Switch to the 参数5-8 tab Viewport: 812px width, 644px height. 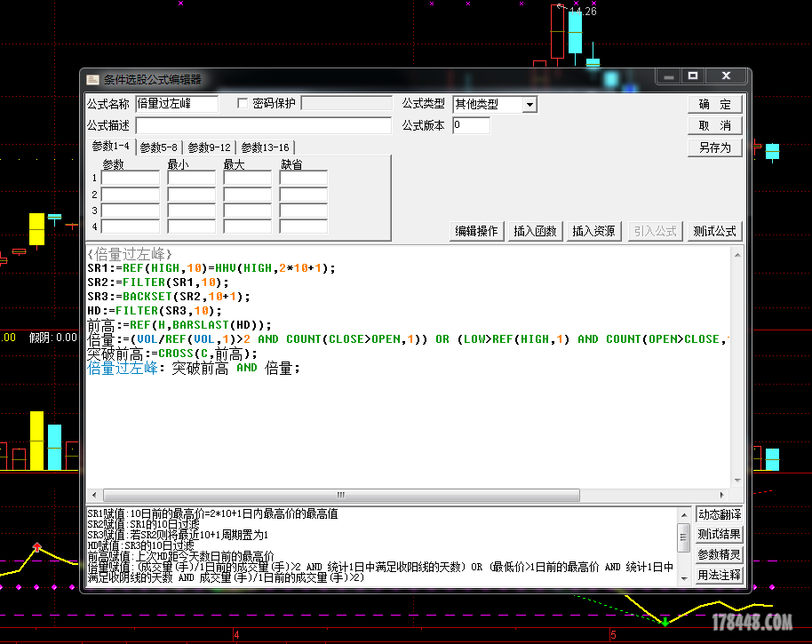pyautogui.click(x=158, y=147)
